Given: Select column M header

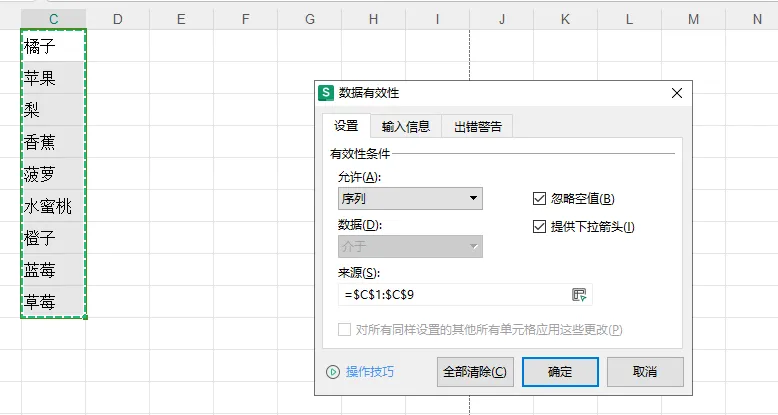Looking at the screenshot, I should [x=694, y=19].
